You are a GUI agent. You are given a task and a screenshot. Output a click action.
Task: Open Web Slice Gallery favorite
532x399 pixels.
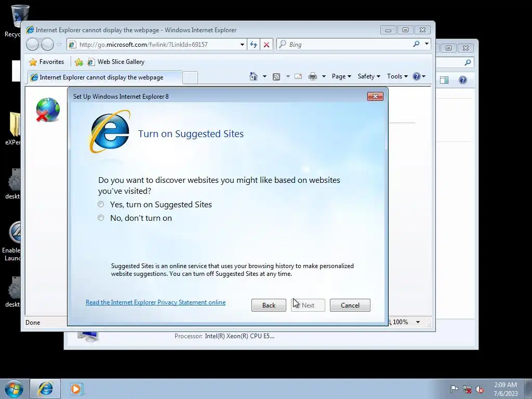coord(116,62)
